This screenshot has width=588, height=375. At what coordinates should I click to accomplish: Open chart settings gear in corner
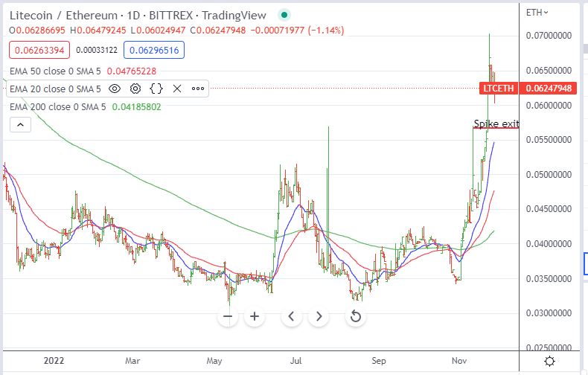pos(549,361)
